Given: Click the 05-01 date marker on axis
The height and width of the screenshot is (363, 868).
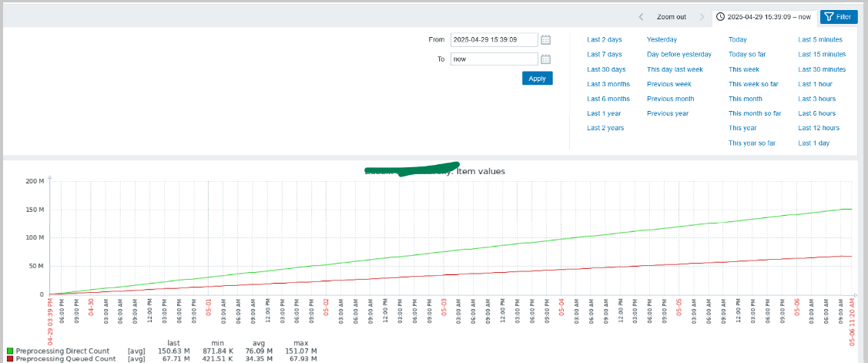Looking at the screenshot, I should pos(209,308).
